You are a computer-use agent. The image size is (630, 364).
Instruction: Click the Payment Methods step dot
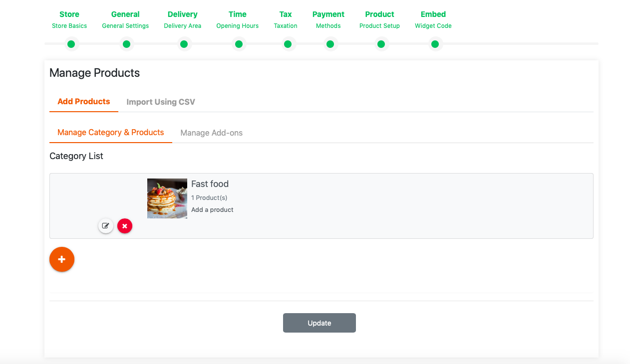tap(330, 44)
